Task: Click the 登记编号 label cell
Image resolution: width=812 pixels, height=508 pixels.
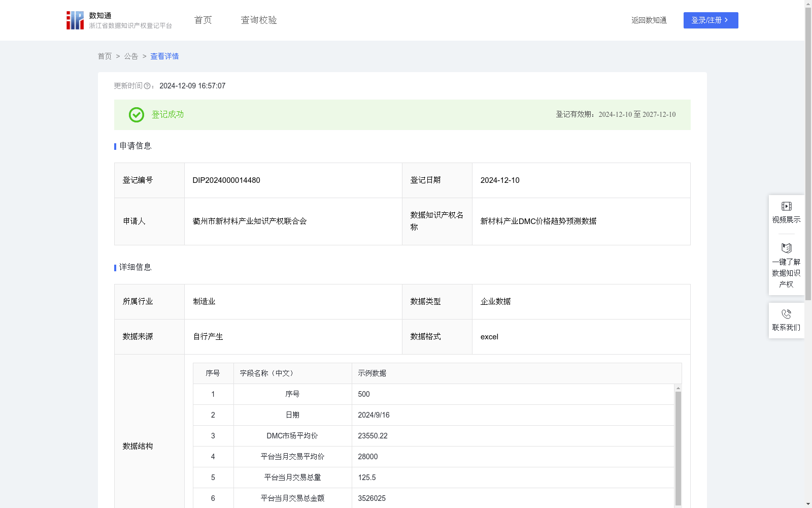Action: point(150,180)
